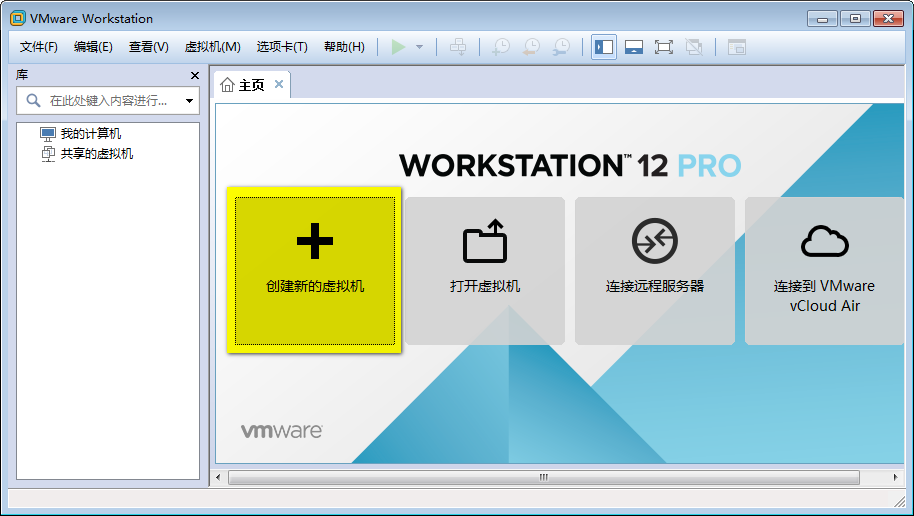Open the 虚拟机(M) menu
The height and width of the screenshot is (516, 914).
coord(212,47)
